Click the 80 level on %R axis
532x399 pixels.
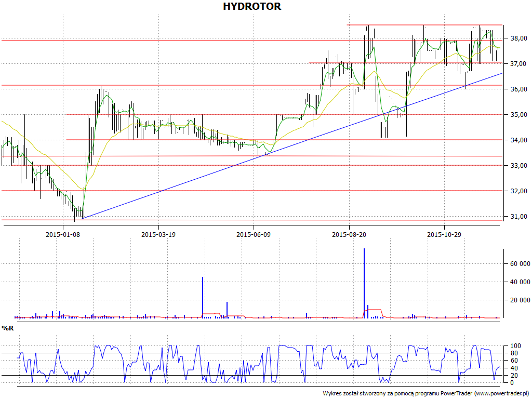pyautogui.click(x=514, y=353)
